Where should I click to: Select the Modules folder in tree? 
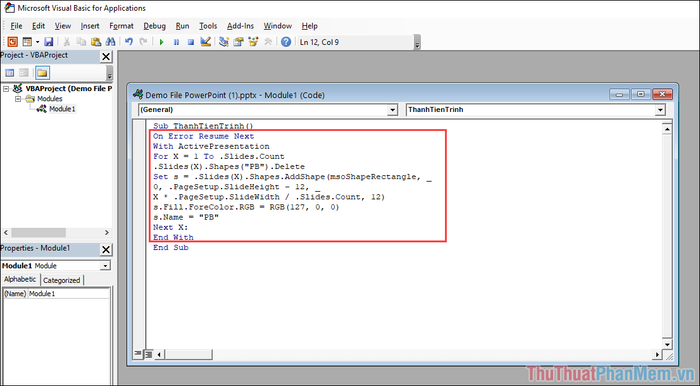pos(50,99)
